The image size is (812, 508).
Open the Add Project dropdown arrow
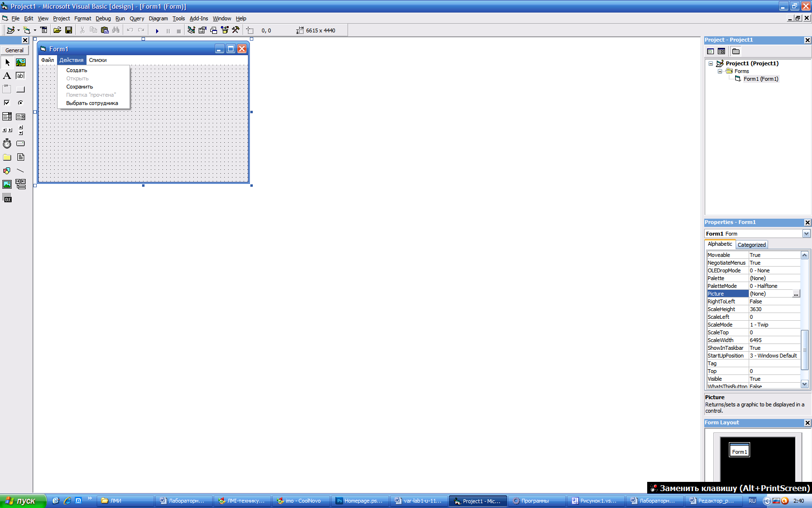pos(18,30)
